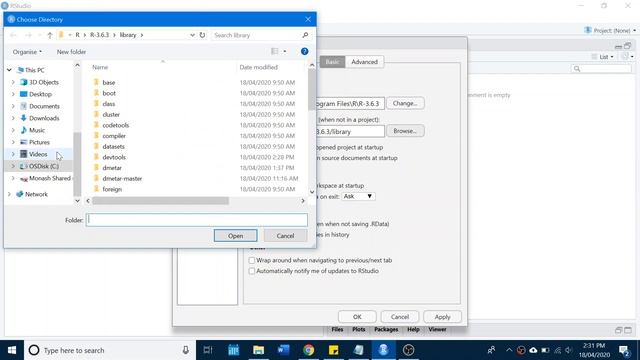Click the file list vertical scrollbar
The height and width of the screenshot is (360, 640).
(x=312, y=89)
